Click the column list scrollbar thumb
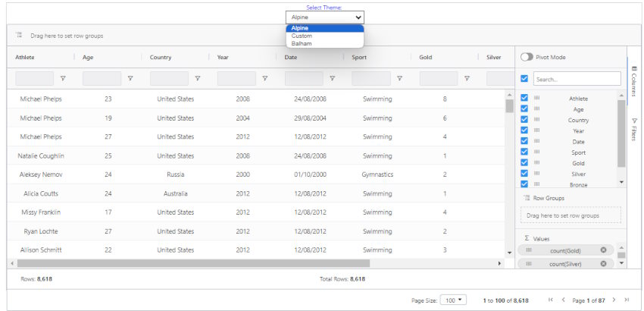 click(621, 134)
